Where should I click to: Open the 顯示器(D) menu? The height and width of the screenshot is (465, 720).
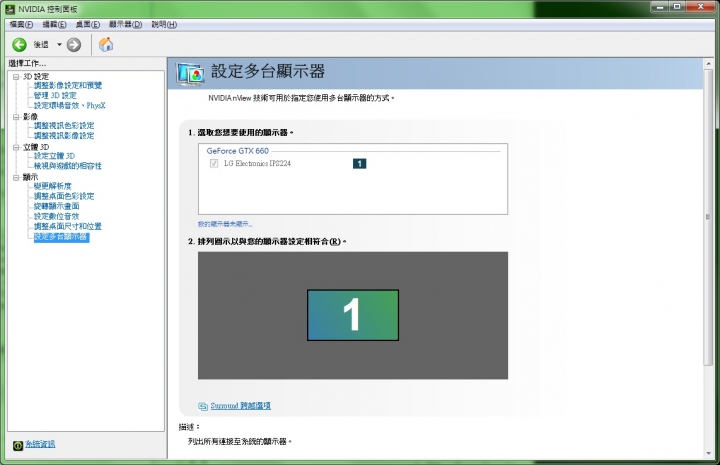pos(125,24)
